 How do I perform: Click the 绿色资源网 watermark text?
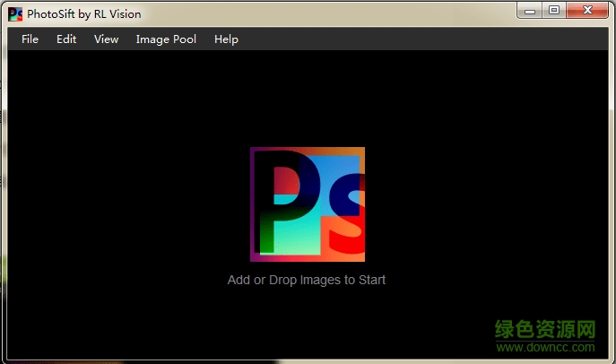(x=547, y=328)
